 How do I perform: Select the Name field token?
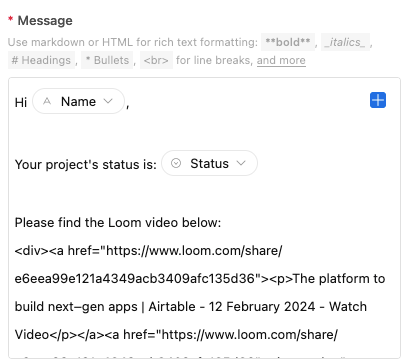(x=78, y=101)
